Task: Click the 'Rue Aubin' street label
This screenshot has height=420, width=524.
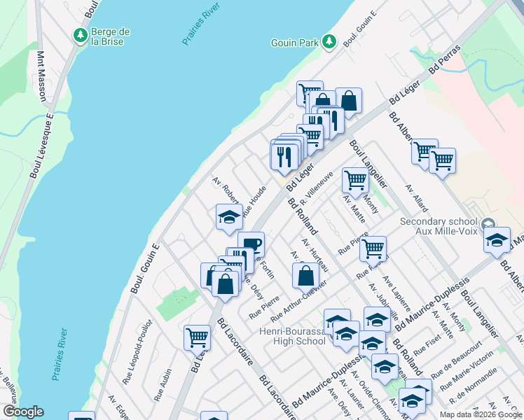Action: click(163, 385)
